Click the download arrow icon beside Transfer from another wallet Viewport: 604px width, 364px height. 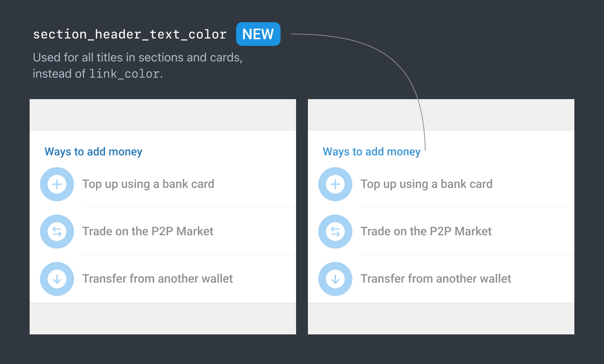click(57, 279)
